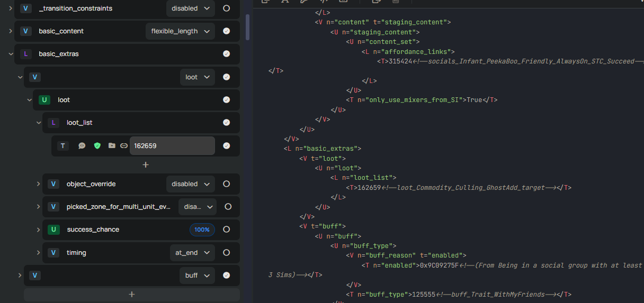
Task: Click the green U badge next to success_chance
Action: [53, 229]
